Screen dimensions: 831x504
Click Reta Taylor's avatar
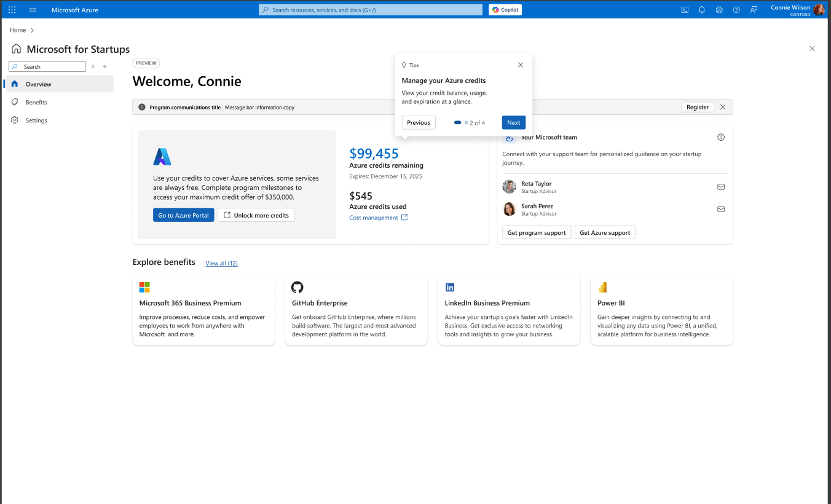pyautogui.click(x=509, y=187)
